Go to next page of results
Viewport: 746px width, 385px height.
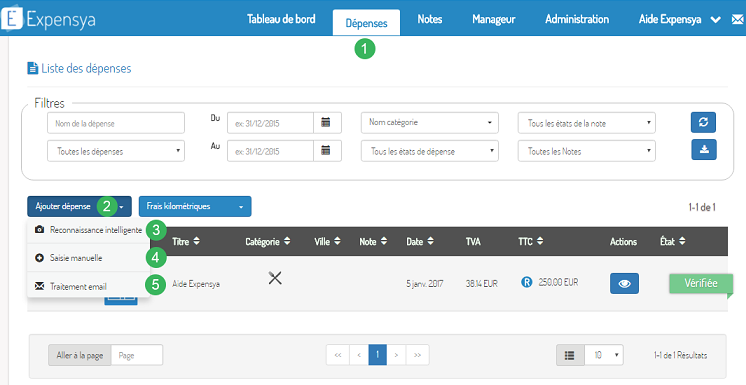(x=396, y=355)
